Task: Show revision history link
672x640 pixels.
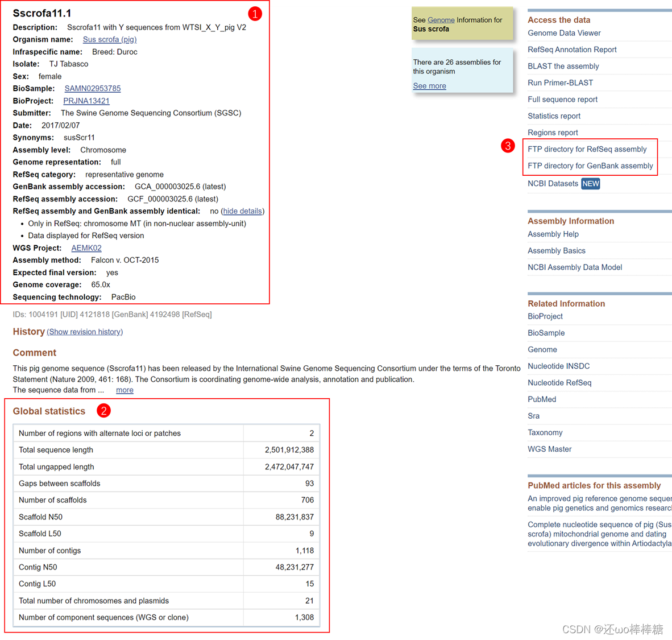Action: click(x=85, y=332)
